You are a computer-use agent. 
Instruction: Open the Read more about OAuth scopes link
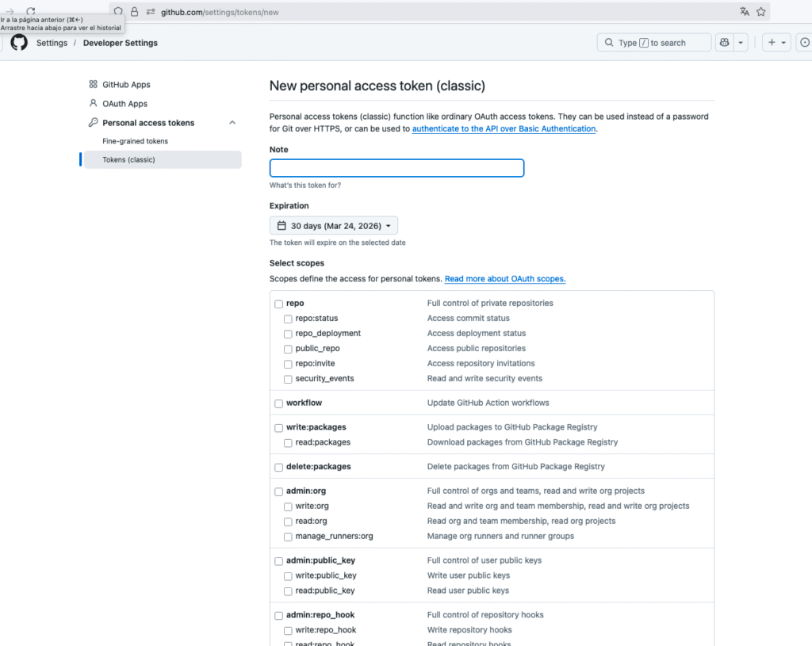pyautogui.click(x=505, y=279)
